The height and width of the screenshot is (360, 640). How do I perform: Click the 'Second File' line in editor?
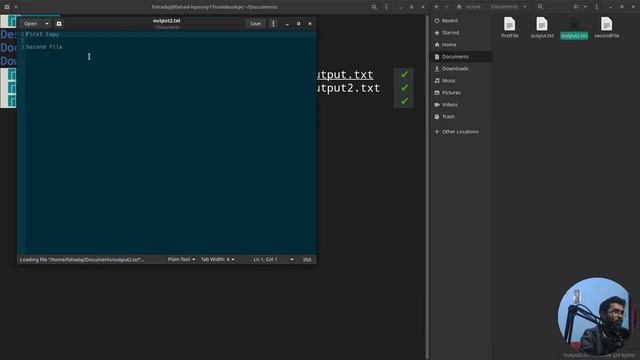tap(44, 47)
